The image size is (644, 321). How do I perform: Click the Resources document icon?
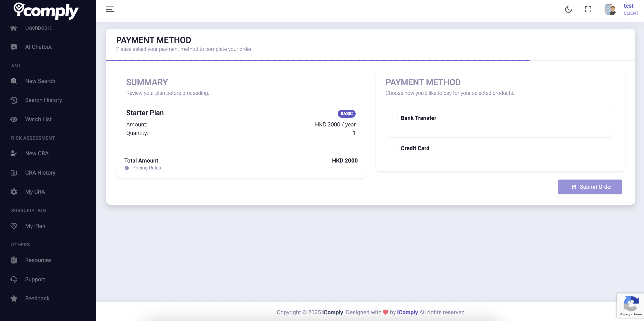[x=14, y=260]
